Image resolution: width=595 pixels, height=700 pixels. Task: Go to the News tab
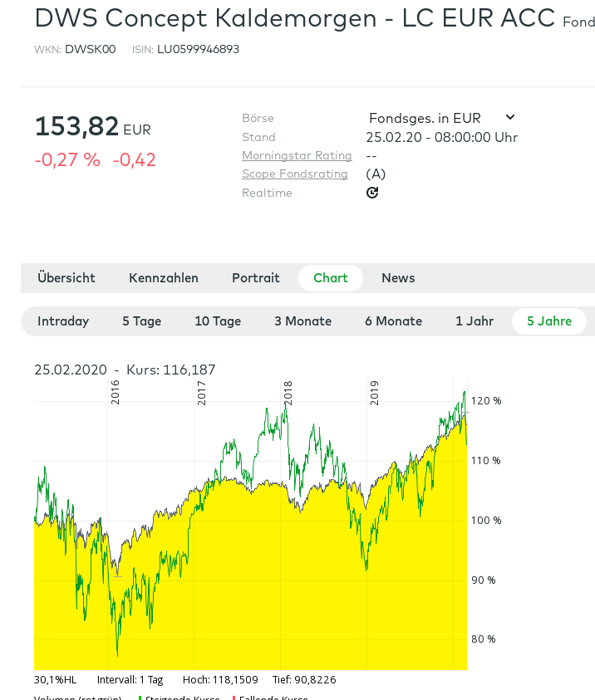pos(398,278)
